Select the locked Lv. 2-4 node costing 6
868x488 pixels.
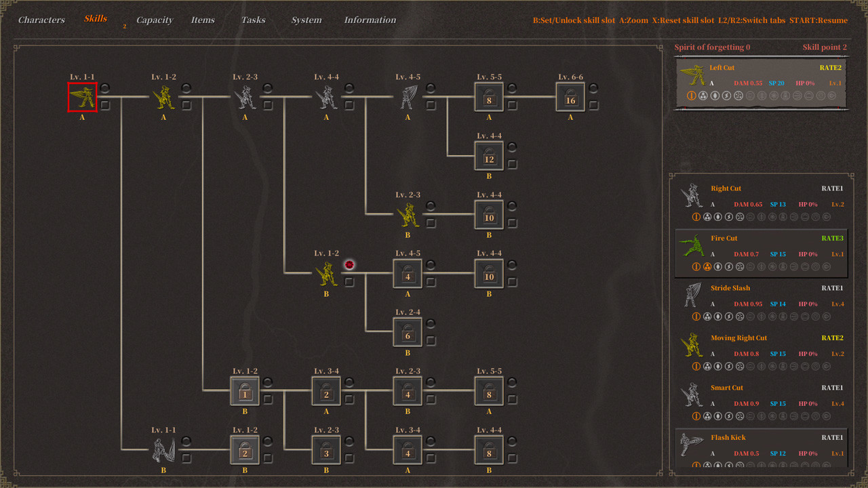[x=408, y=332]
